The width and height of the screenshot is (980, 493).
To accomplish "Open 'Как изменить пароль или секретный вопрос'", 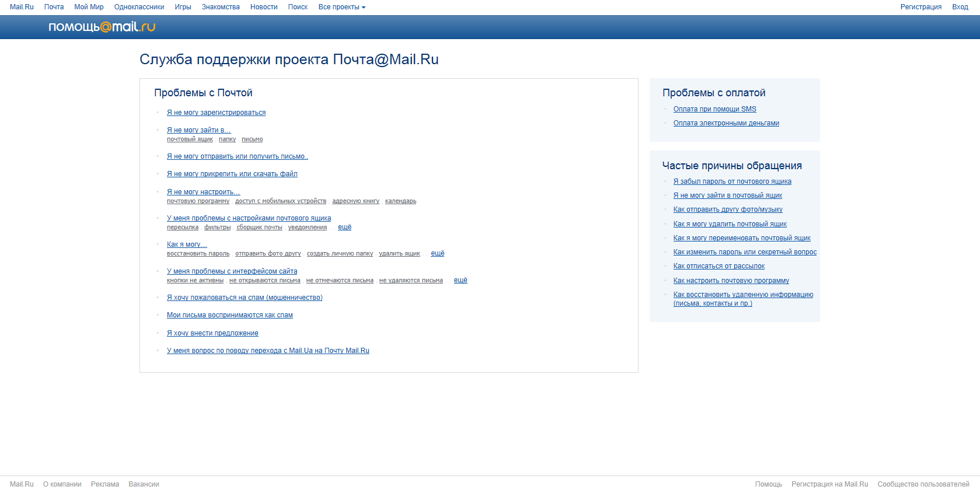I will tap(745, 252).
